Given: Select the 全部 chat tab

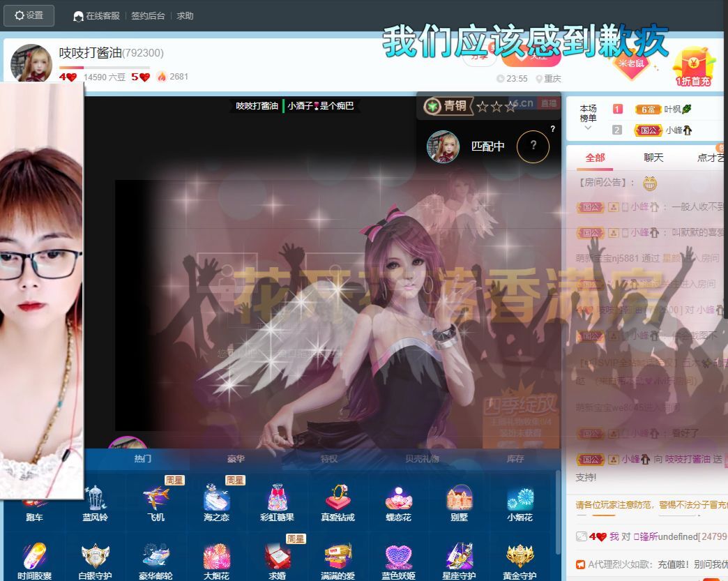Looking at the screenshot, I should pyautogui.click(x=596, y=158).
